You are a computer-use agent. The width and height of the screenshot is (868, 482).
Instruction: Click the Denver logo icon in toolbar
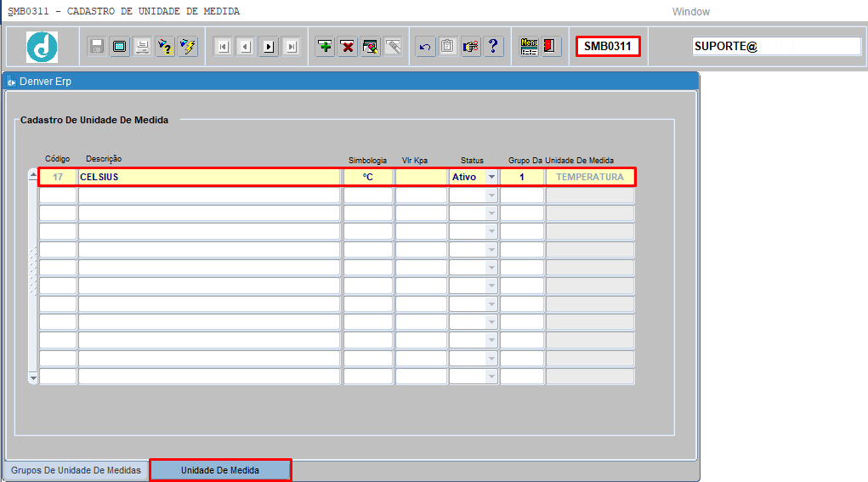click(42, 47)
